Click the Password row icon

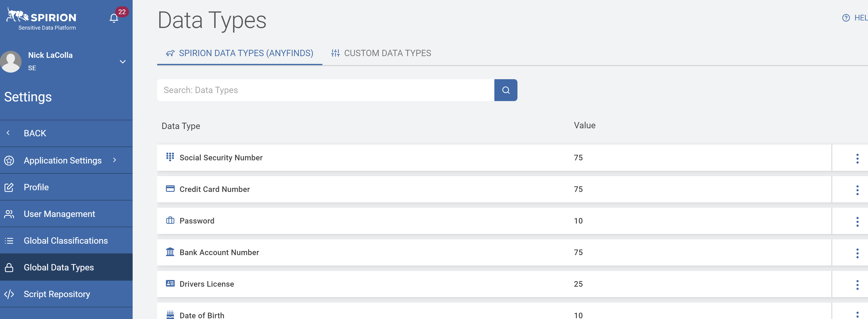(170, 220)
